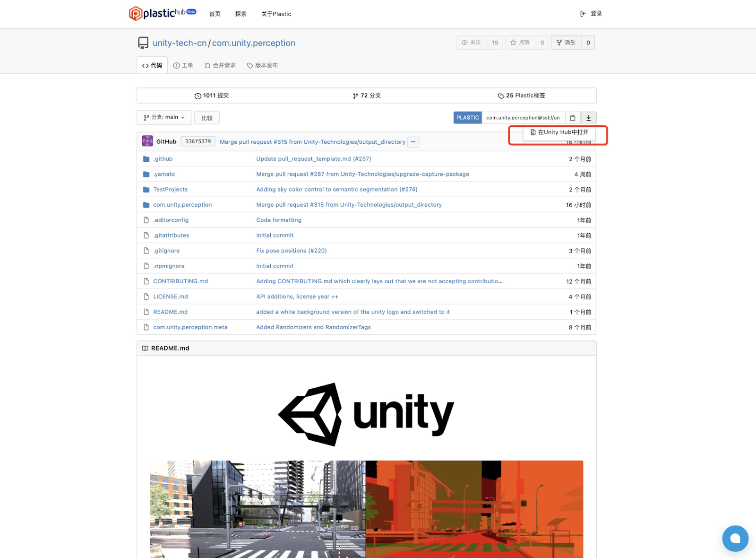Click the repository URL input field
The image size is (756, 558).
523,118
